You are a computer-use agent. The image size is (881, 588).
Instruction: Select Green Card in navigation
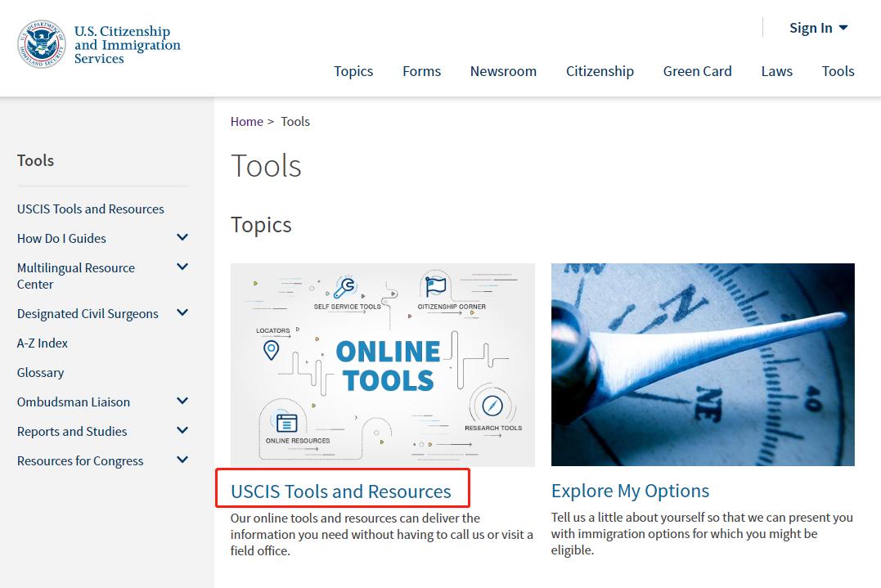[697, 71]
